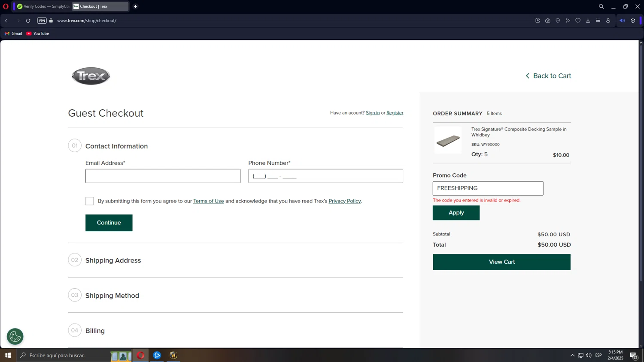Click the Back to Cart link
Screen dimensions: 644x362
point(548,76)
